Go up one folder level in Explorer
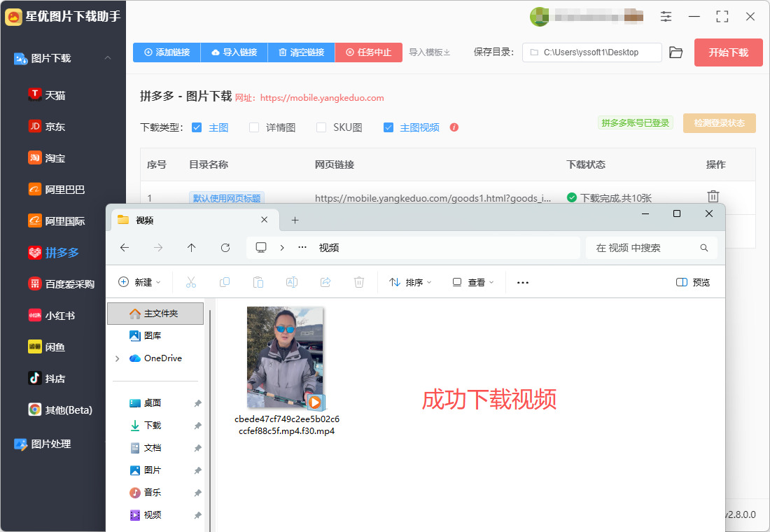 click(x=192, y=248)
